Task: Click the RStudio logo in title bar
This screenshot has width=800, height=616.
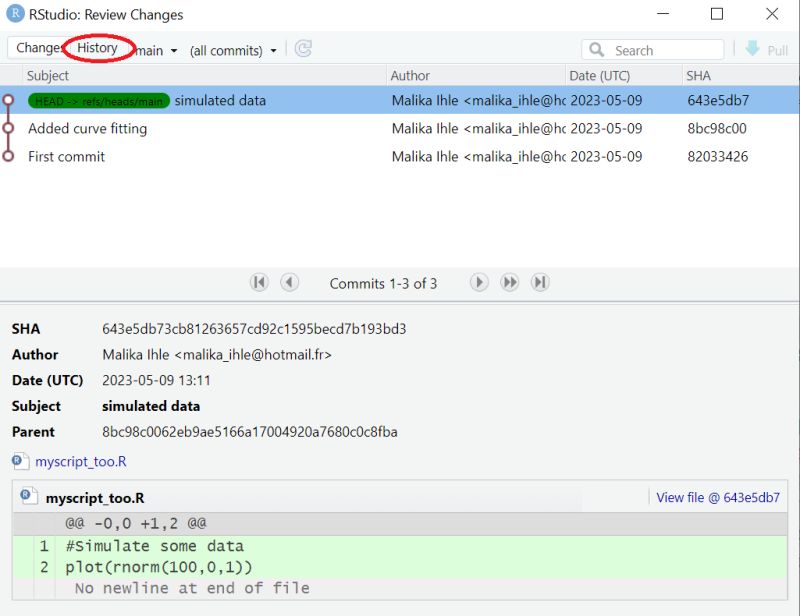Action: pyautogui.click(x=15, y=13)
